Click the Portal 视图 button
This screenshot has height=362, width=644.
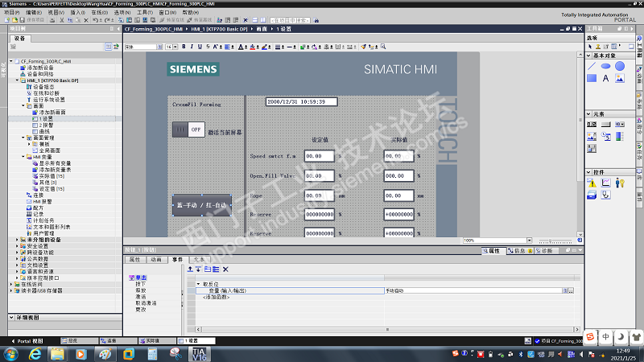point(27,341)
